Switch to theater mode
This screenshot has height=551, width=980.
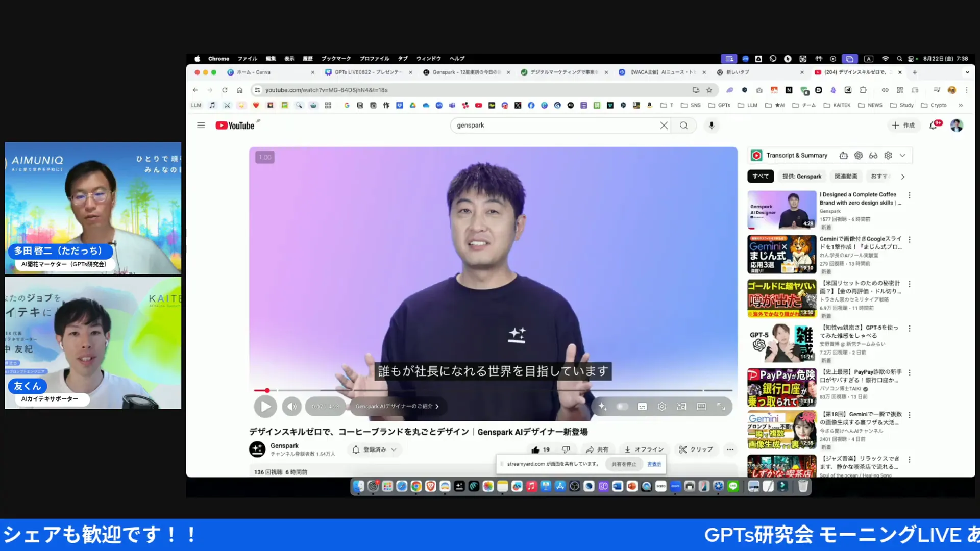point(701,407)
